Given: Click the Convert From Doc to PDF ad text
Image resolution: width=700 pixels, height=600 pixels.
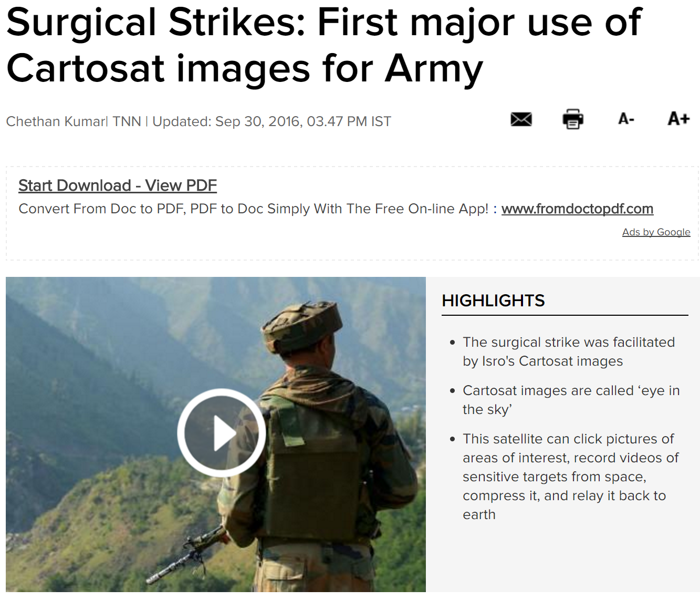Looking at the screenshot, I should (254, 209).
